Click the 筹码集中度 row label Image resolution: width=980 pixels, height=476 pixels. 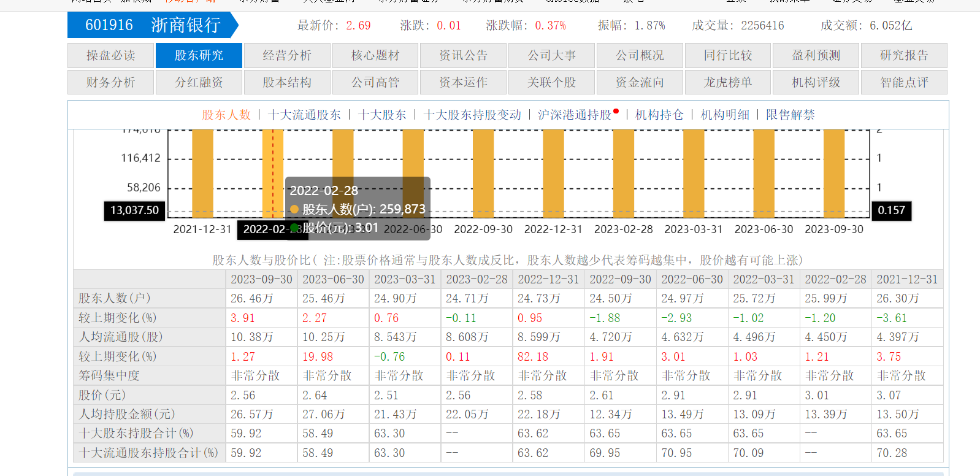pyautogui.click(x=109, y=375)
